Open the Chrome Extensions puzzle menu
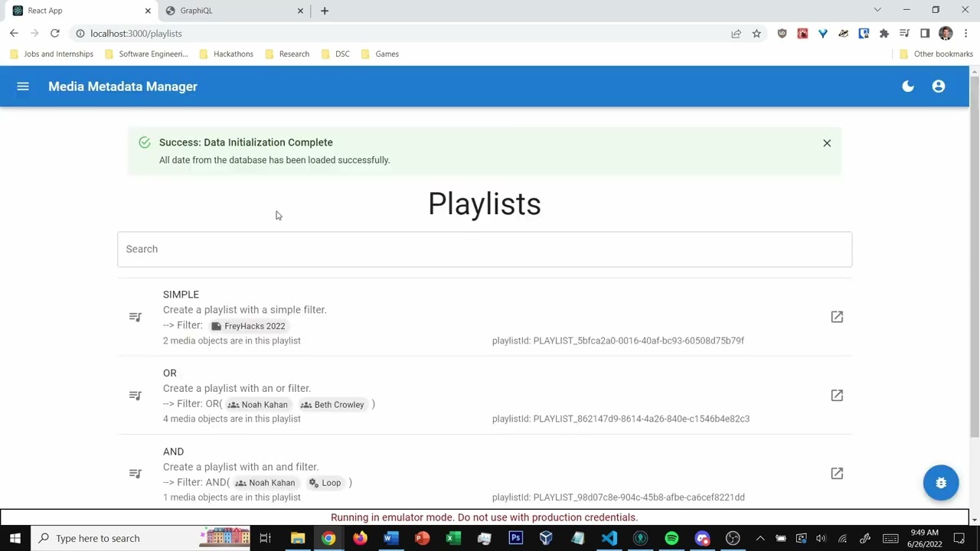980x551 pixels. click(x=884, y=34)
